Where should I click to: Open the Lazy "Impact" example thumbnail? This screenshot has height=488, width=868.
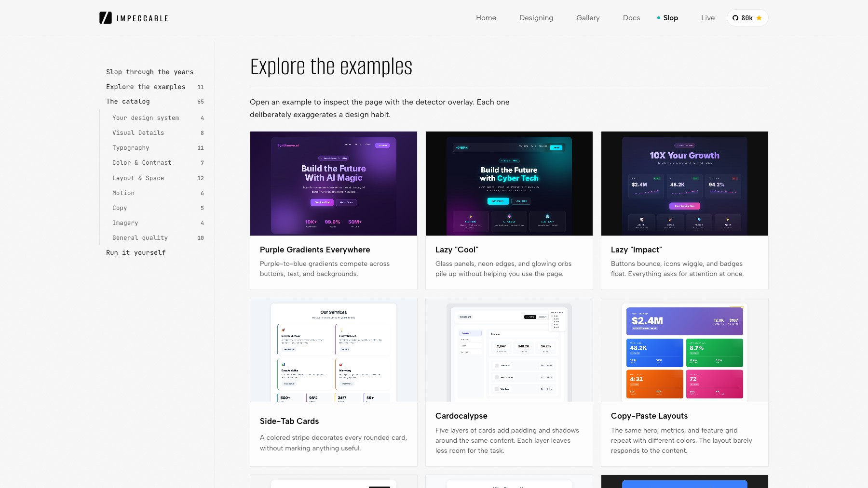pyautogui.click(x=685, y=184)
